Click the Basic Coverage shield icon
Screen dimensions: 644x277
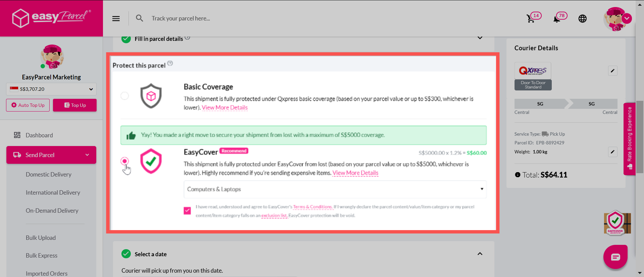point(151,96)
